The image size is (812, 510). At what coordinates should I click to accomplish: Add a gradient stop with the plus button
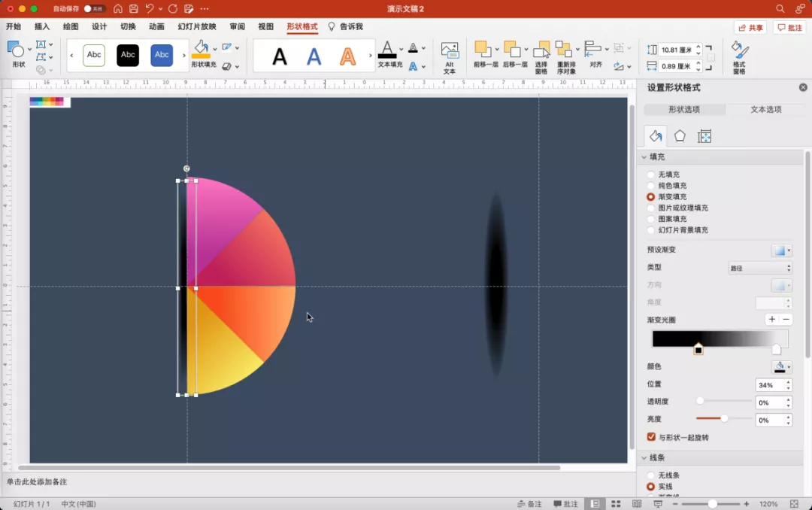(x=771, y=319)
